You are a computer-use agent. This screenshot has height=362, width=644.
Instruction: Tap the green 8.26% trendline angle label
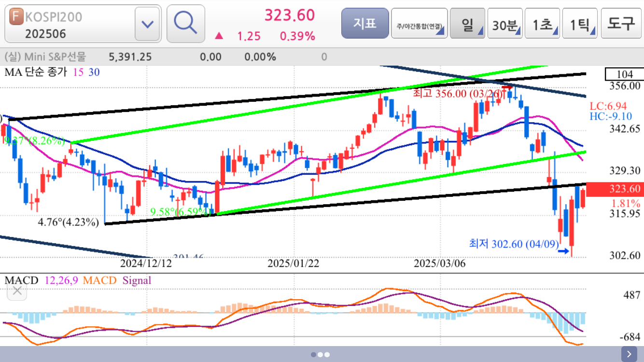pos(34,141)
